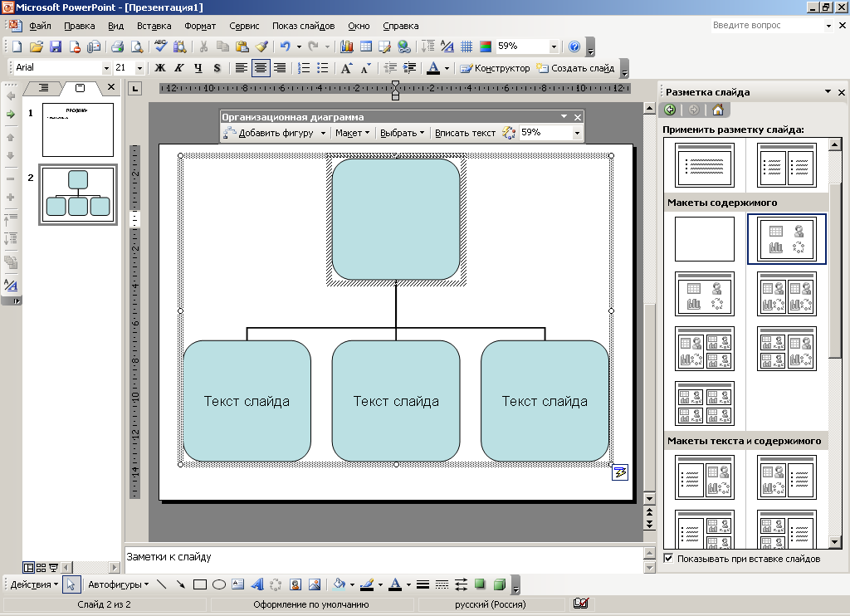Viewport: 850px width, 616px height.
Task: Open an existing file via folder icon
Action: click(37, 46)
